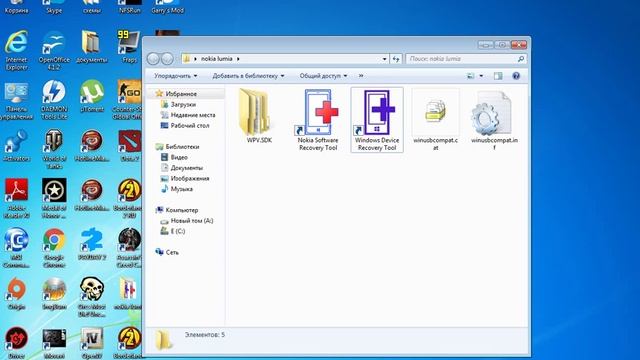
Task: Select the OpenIV desktop icon
Action: 92,343
